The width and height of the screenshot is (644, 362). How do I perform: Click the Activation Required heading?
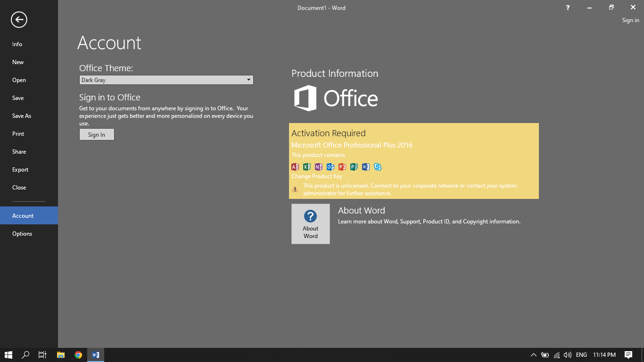click(x=329, y=133)
